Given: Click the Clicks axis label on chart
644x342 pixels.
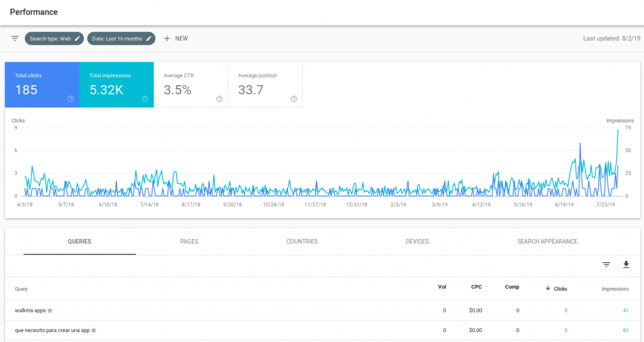Looking at the screenshot, I should point(18,121).
